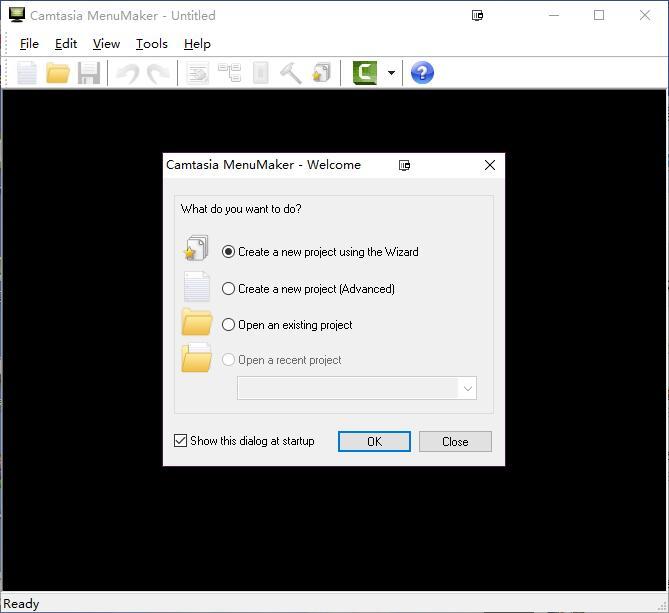Click the Open project folder toolbar icon
The width and height of the screenshot is (669, 613).
coord(58,73)
